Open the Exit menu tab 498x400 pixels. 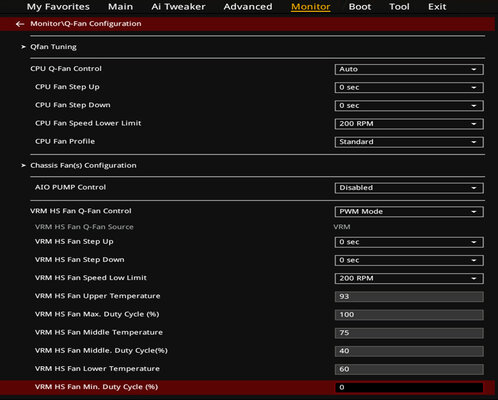[x=437, y=7]
